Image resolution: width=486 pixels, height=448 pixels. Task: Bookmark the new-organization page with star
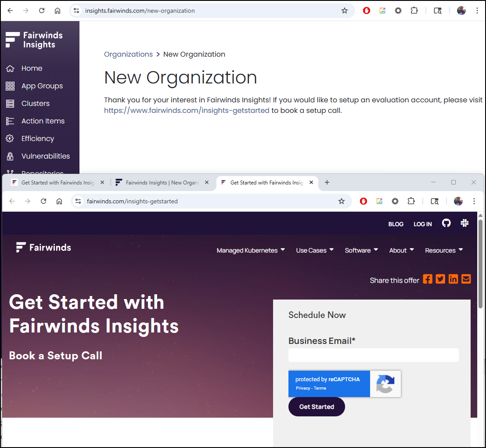pos(344,11)
